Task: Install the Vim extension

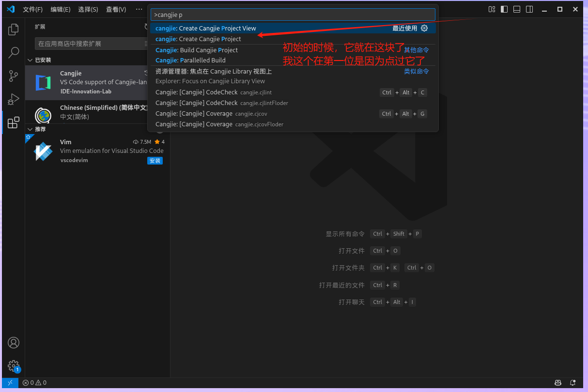Action: (155, 161)
